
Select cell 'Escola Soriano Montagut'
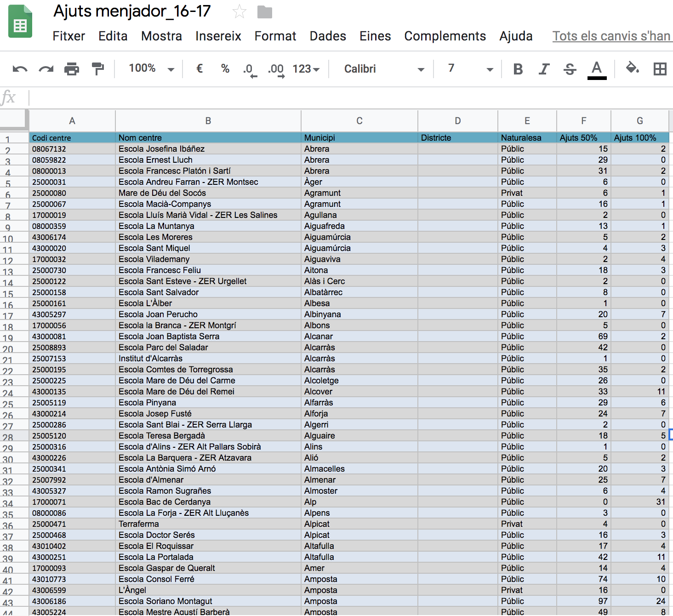[x=208, y=601]
